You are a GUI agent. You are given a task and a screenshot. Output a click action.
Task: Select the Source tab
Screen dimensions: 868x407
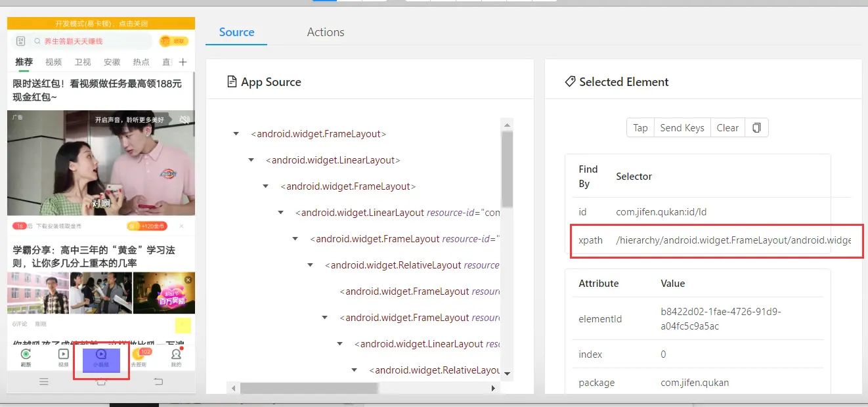[x=236, y=32]
